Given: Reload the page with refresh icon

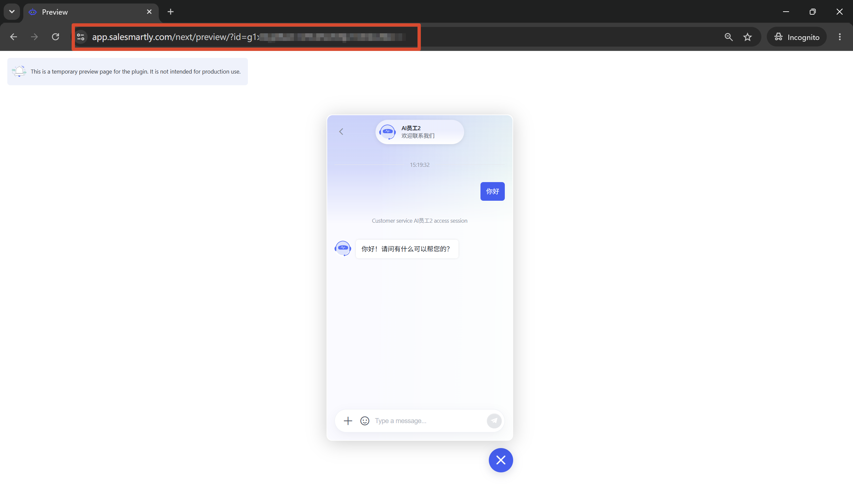Looking at the screenshot, I should coord(55,37).
